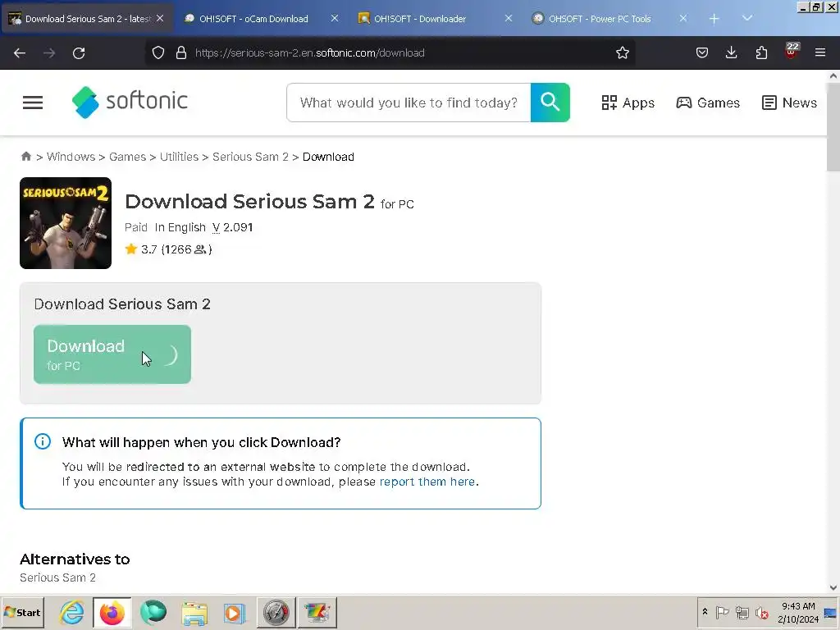This screenshot has width=840, height=630.
Task: Click the network tray icon
Action: pos(742,612)
